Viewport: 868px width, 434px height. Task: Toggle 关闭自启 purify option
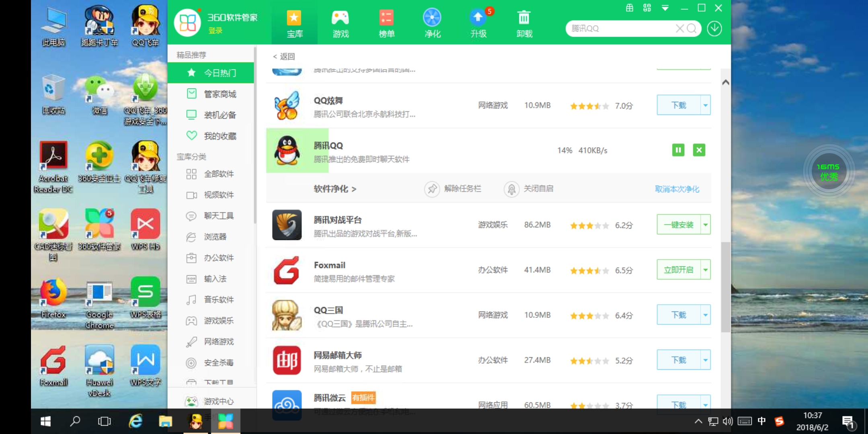tap(529, 188)
